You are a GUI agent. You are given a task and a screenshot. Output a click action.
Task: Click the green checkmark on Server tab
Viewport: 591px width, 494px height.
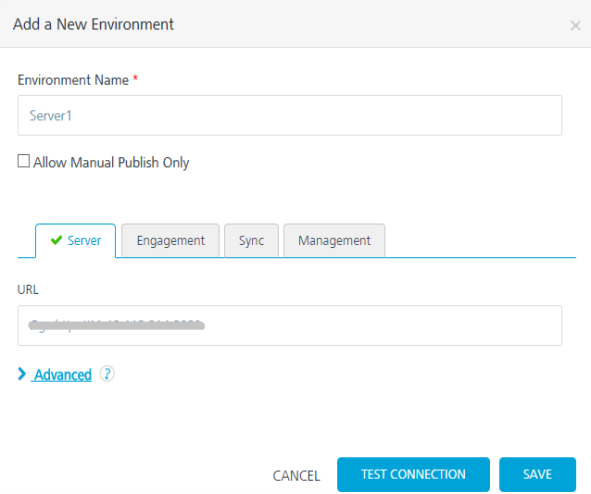[56, 240]
